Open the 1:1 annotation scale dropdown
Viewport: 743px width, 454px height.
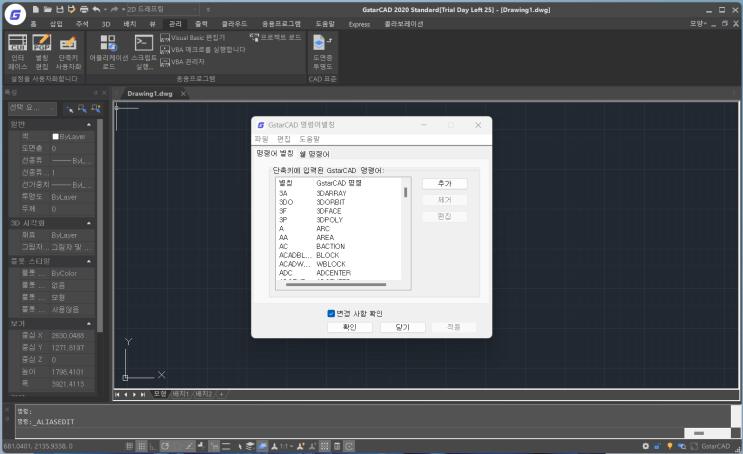(287, 446)
